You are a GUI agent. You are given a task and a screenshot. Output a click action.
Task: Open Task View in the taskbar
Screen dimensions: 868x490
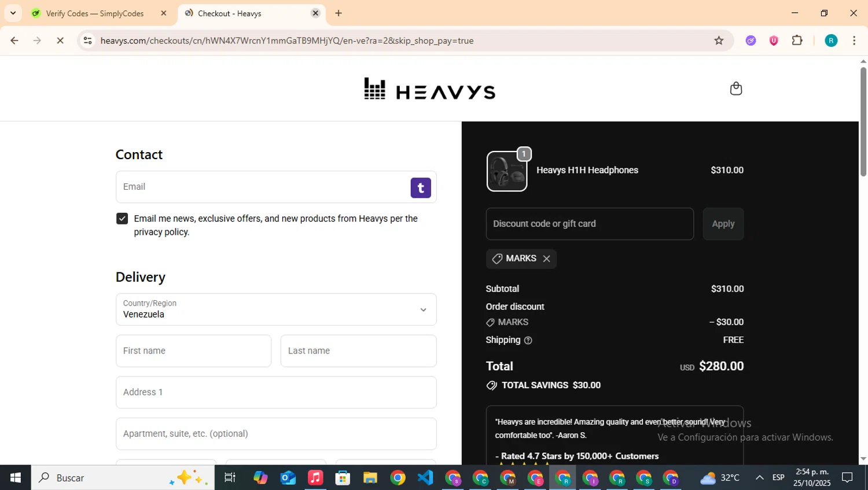tap(230, 477)
